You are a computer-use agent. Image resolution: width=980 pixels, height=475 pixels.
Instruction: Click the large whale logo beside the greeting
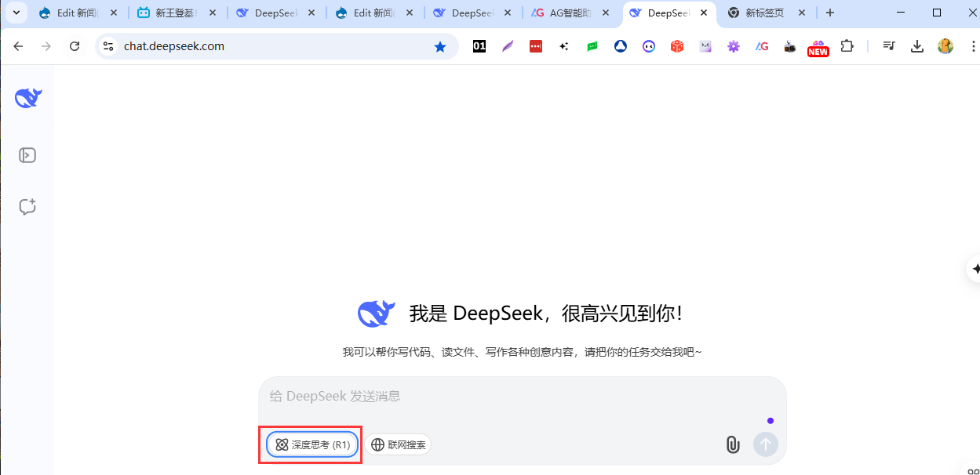tap(377, 314)
